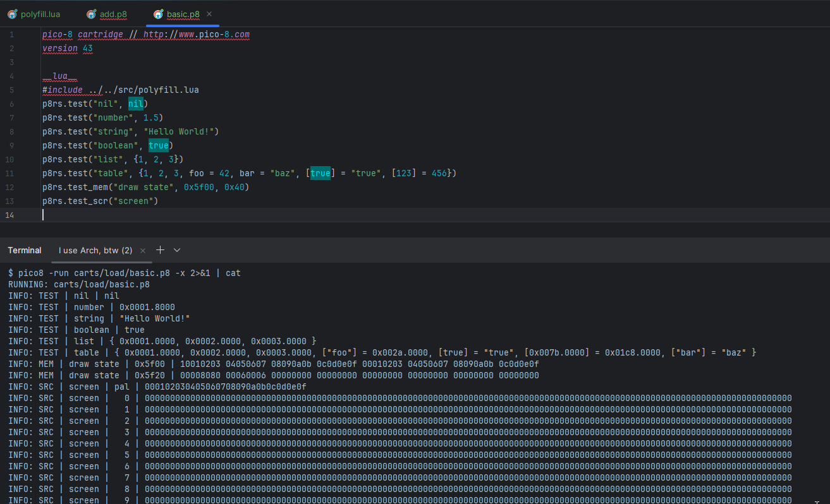Image resolution: width=830 pixels, height=504 pixels.
Task: Click the '#include ../../src/polyfill.lua' line
Action: click(x=121, y=90)
